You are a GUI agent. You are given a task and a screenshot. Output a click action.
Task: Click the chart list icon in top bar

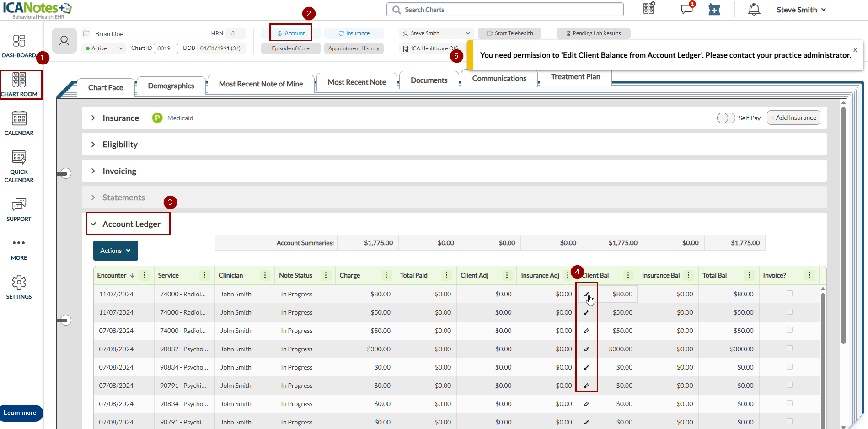coord(649,9)
